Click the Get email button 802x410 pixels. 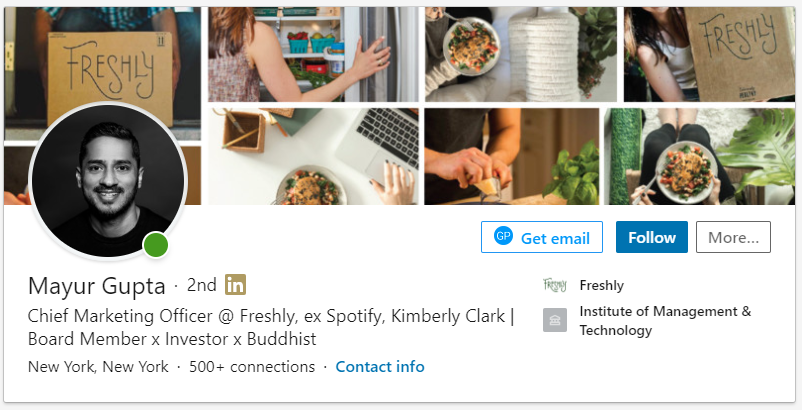point(542,237)
